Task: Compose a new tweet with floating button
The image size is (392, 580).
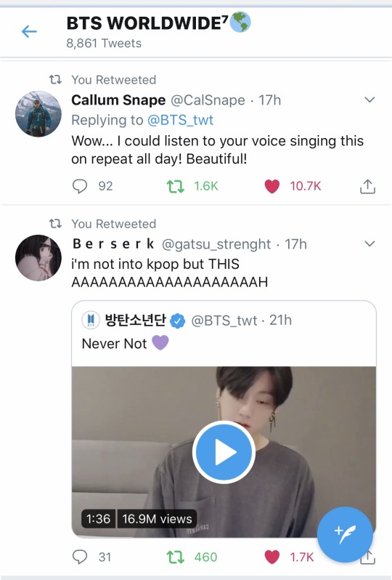Action: click(345, 534)
